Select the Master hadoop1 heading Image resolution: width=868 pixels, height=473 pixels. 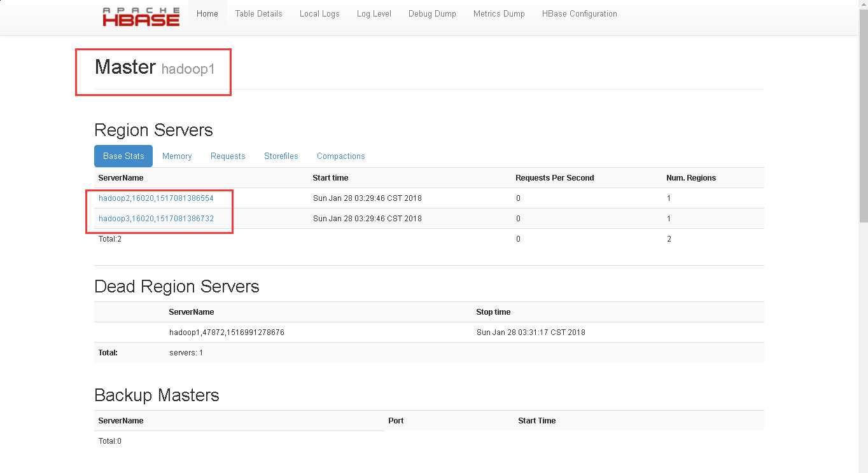(x=155, y=67)
